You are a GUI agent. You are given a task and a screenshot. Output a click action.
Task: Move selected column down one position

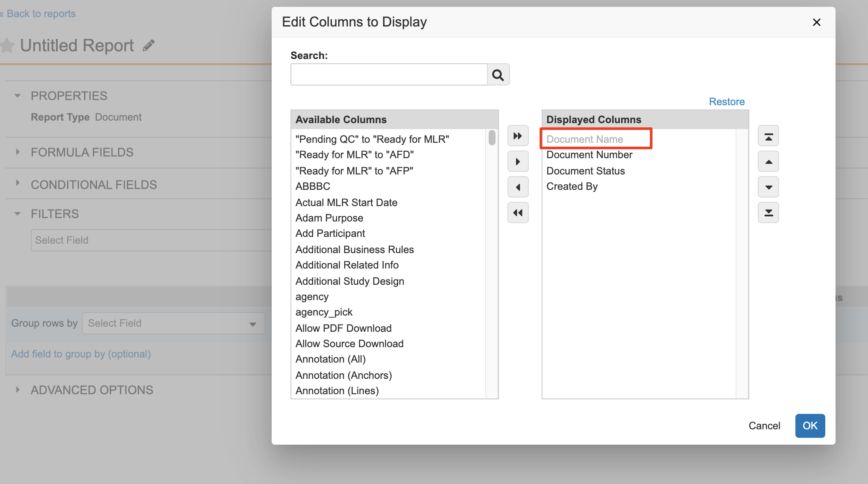(x=768, y=187)
